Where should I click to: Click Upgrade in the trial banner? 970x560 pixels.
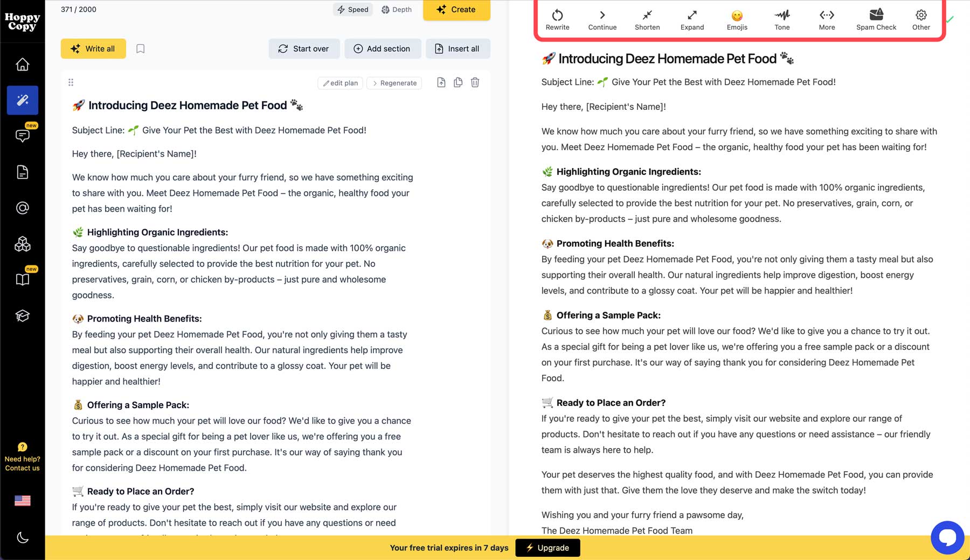coord(548,548)
